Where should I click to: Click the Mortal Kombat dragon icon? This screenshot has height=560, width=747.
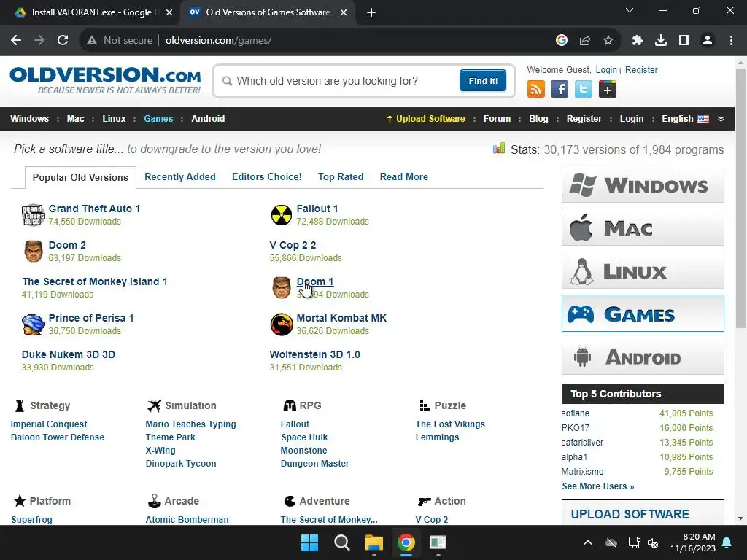(282, 324)
